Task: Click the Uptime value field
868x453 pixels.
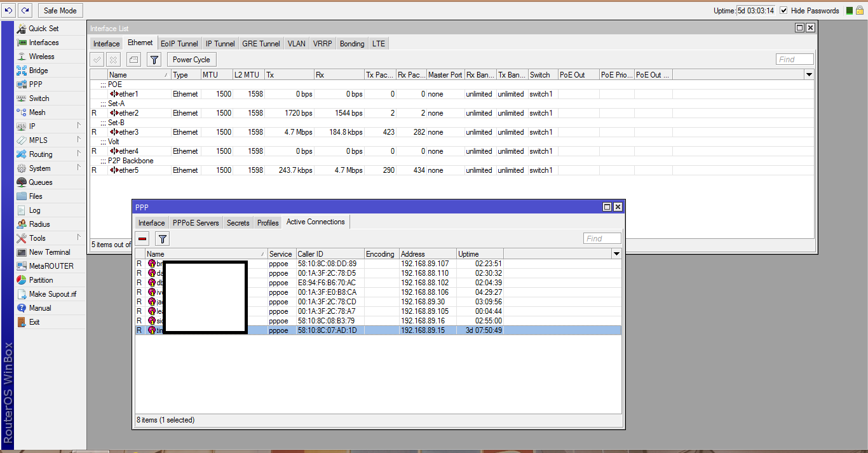Action: click(x=756, y=11)
